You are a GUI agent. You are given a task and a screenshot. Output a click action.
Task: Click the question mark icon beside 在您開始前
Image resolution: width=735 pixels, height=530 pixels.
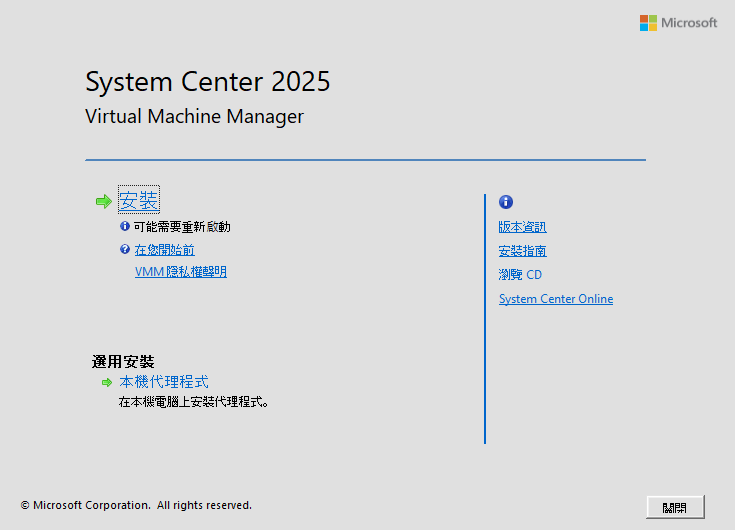(125, 250)
